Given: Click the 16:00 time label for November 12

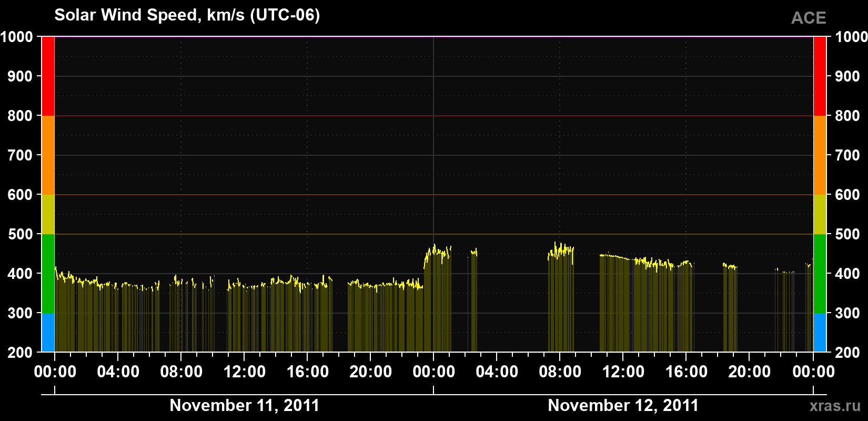Looking at the screenshot, I should pos(687,372).
